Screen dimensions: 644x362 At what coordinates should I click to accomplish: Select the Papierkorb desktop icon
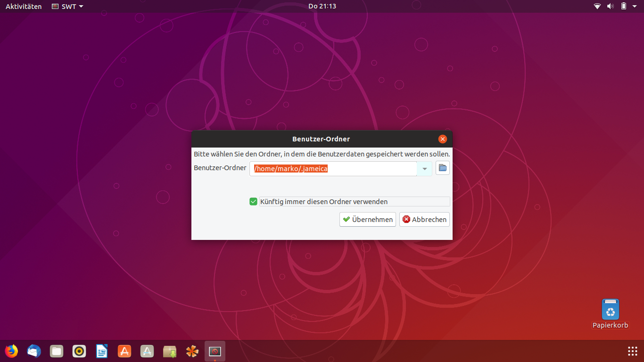(x=611, y=314)
